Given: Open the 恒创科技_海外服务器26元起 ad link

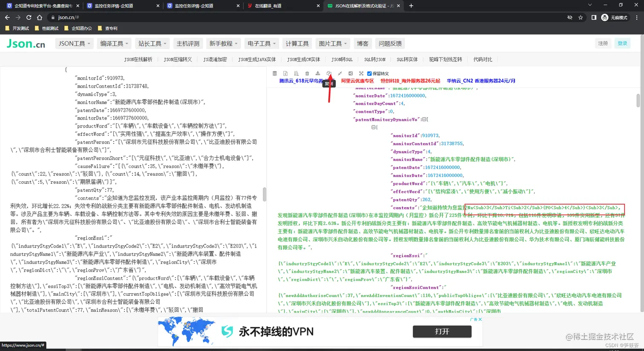Looking at the screenshot, I should click(x=410, y=81).
